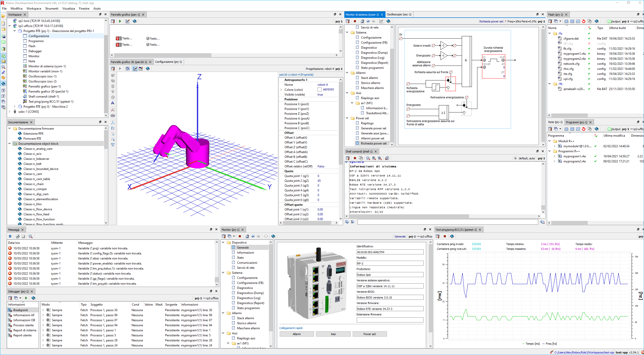Image resolution: width=644 pixels, height=355 pixels.
Task: Switch to the Oscilloscopio (osc-1) tab
Action: pos(399,14)
